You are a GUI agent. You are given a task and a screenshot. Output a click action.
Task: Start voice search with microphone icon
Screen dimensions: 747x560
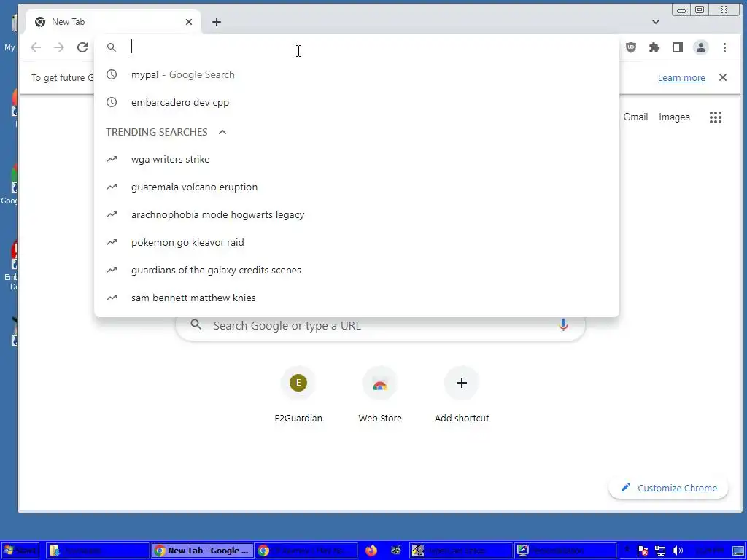(x=563, y=325)
